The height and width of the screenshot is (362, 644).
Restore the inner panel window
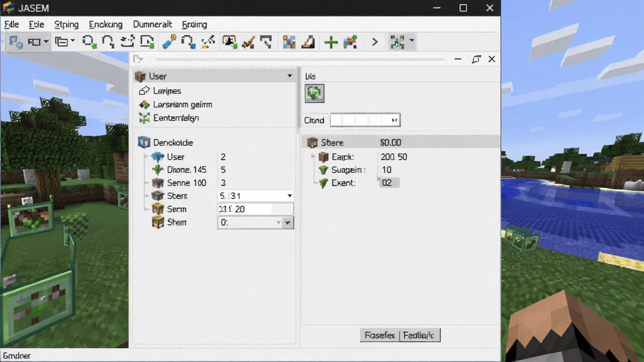point(476,59)
